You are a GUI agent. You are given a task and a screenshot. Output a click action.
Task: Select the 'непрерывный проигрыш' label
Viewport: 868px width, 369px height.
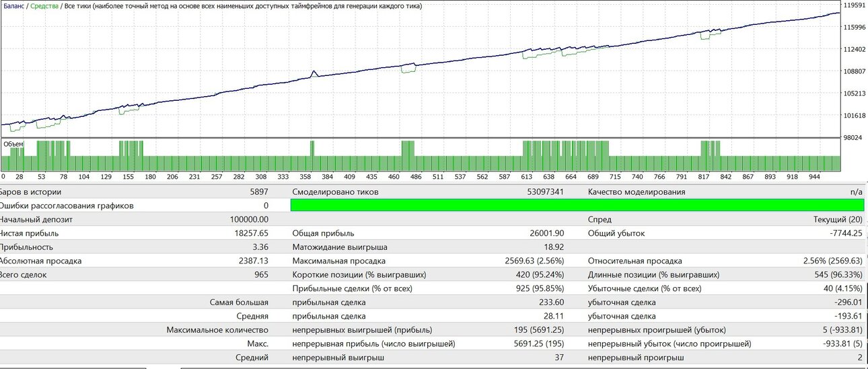(x=635, y=358)
